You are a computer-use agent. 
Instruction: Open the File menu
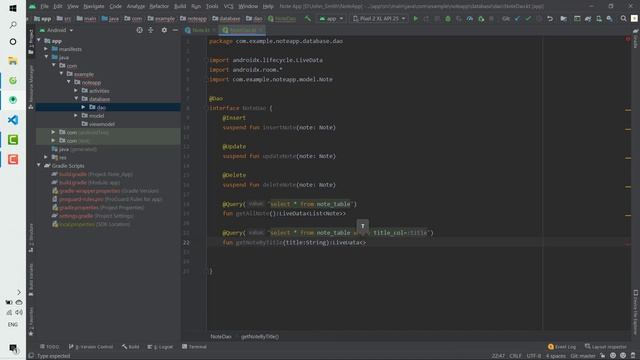(x=44, y=7)
